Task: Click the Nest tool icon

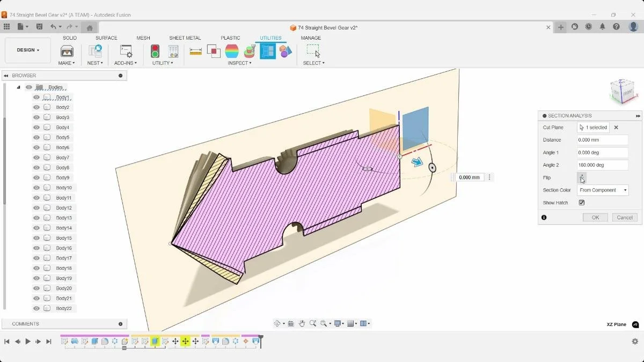Action: coord(95,51)
